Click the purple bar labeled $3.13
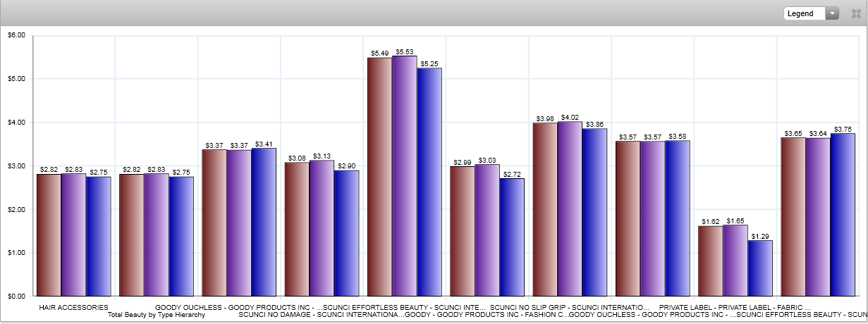Screen dimensions: 868x324 coord(322,228)
